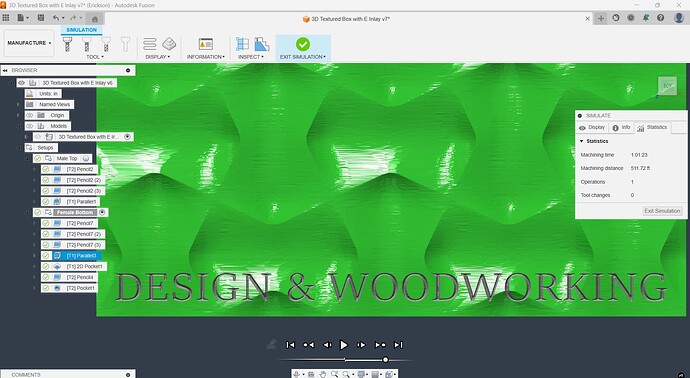Click the stock display icon
690x378 pixels.
(169, 44)
